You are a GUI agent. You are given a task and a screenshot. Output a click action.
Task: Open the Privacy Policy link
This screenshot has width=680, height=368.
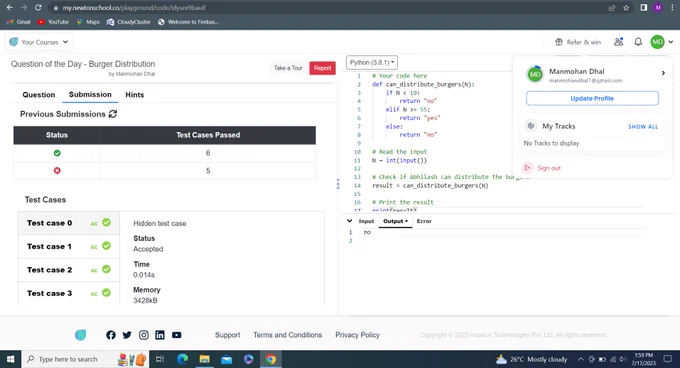(x=357, y=335)
